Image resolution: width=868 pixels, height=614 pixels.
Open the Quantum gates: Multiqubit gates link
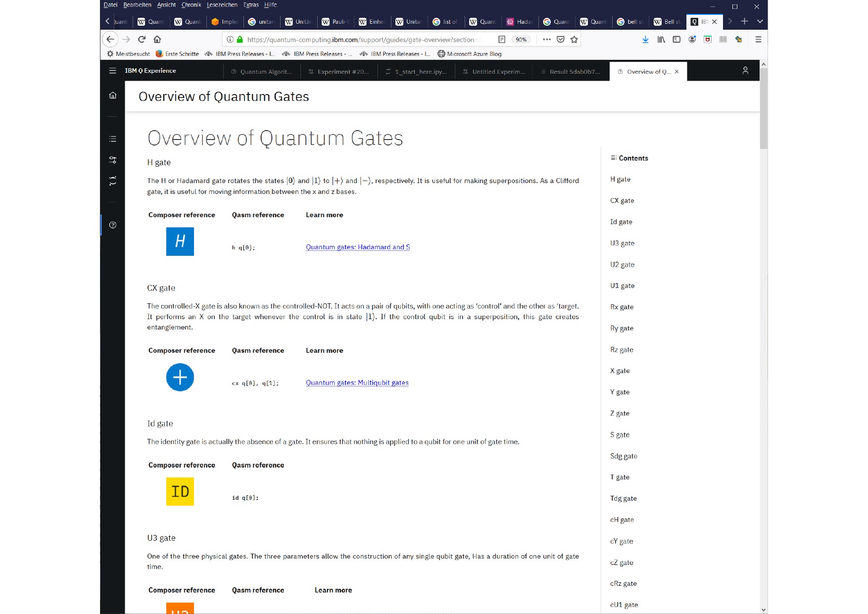(x=357, y=383)
